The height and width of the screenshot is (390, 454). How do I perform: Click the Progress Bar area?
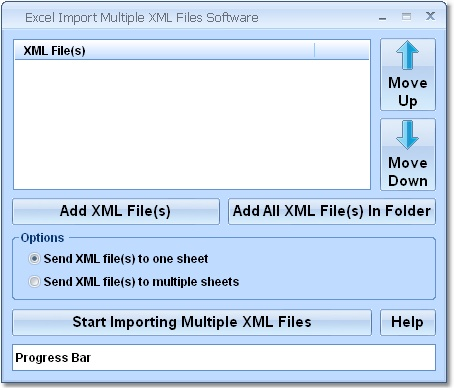(224, 358)
